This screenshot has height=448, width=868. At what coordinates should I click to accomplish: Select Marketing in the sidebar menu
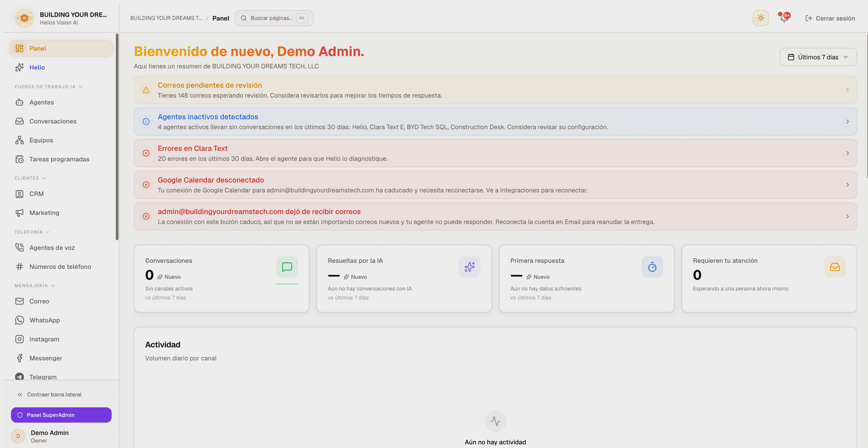pos(61,213)
